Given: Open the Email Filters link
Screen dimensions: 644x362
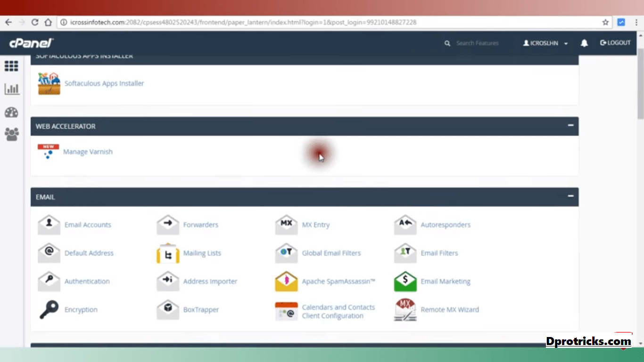Looking at the screenshot, I should click(x=439, y=253).
